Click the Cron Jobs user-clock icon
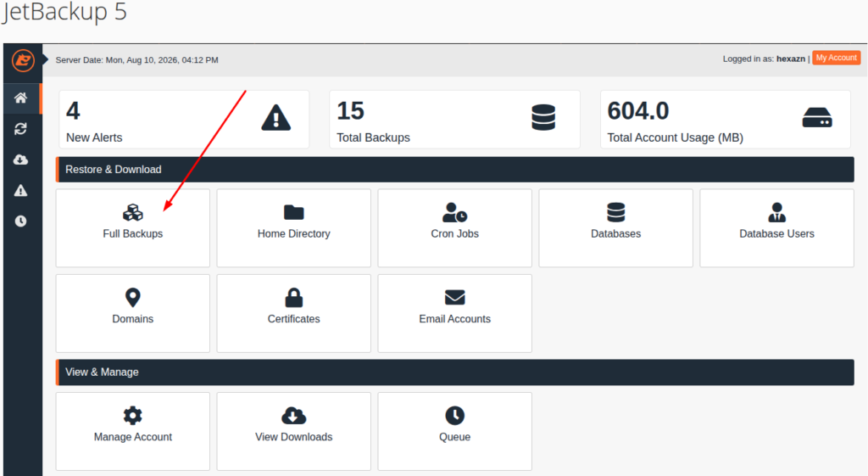 (x=455, y=212)
